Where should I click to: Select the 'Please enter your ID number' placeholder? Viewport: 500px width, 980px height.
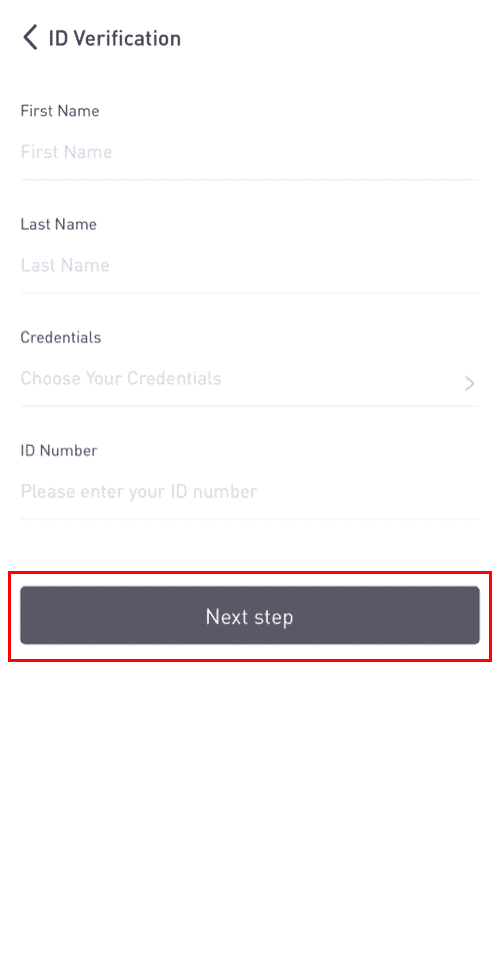[139, 491]
